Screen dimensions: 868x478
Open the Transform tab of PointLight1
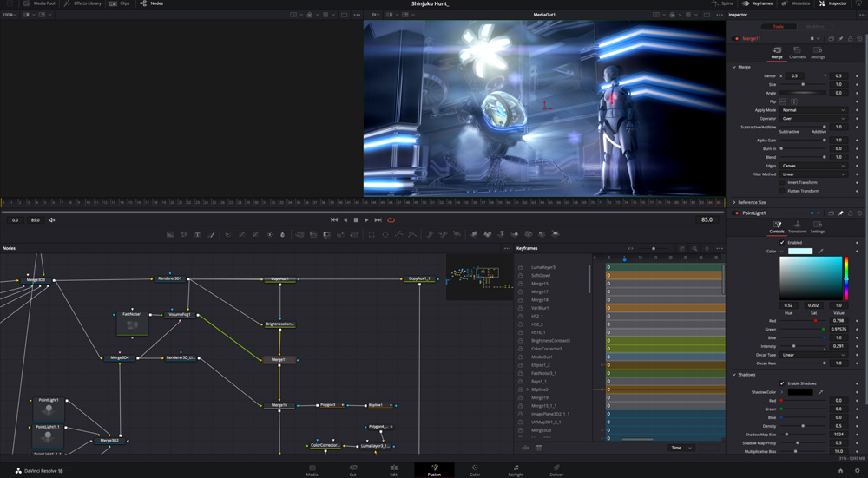[x=797, y=227]
